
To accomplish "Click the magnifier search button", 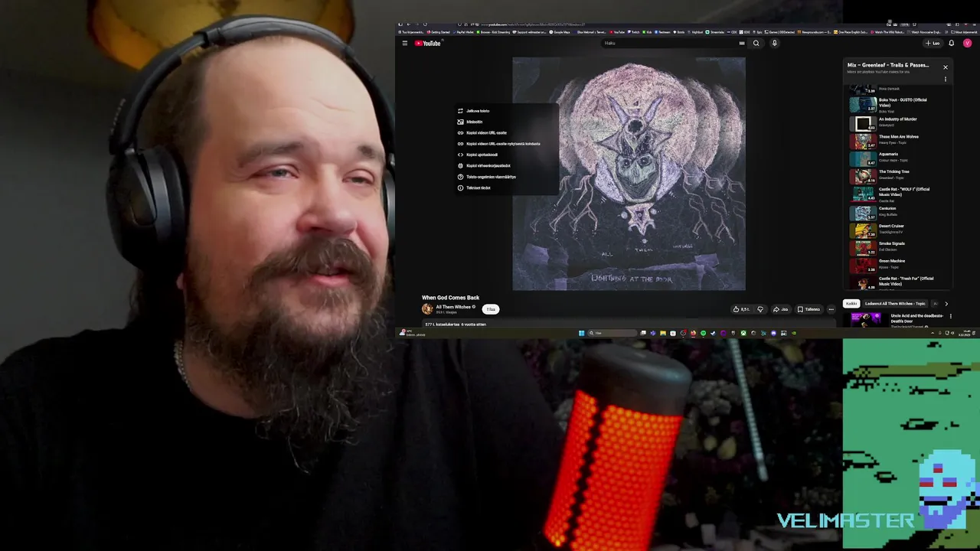I will (756, 43).
